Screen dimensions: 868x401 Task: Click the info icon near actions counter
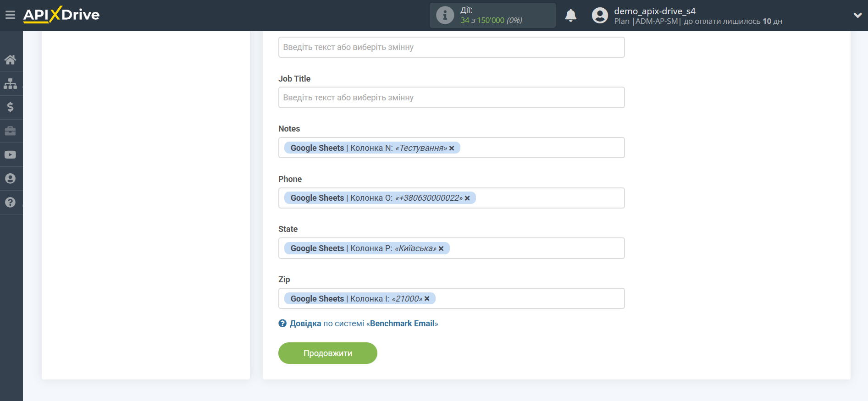click(445, 15)
